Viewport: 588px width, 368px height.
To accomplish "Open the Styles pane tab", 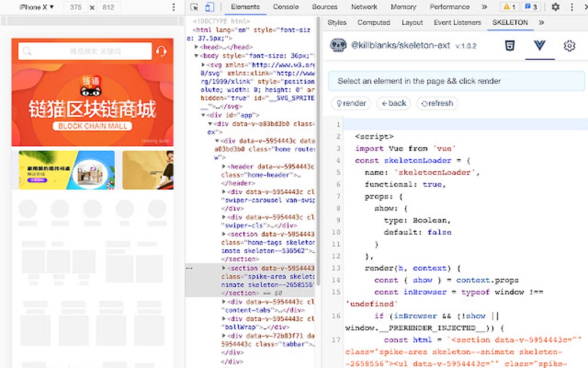I will pos(337,22).
